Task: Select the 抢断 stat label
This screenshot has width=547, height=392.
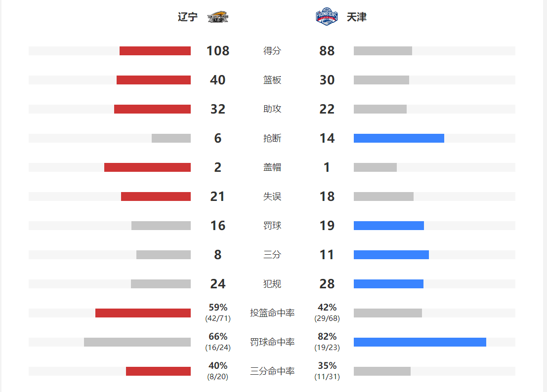Action: click(x=272, y=138)
